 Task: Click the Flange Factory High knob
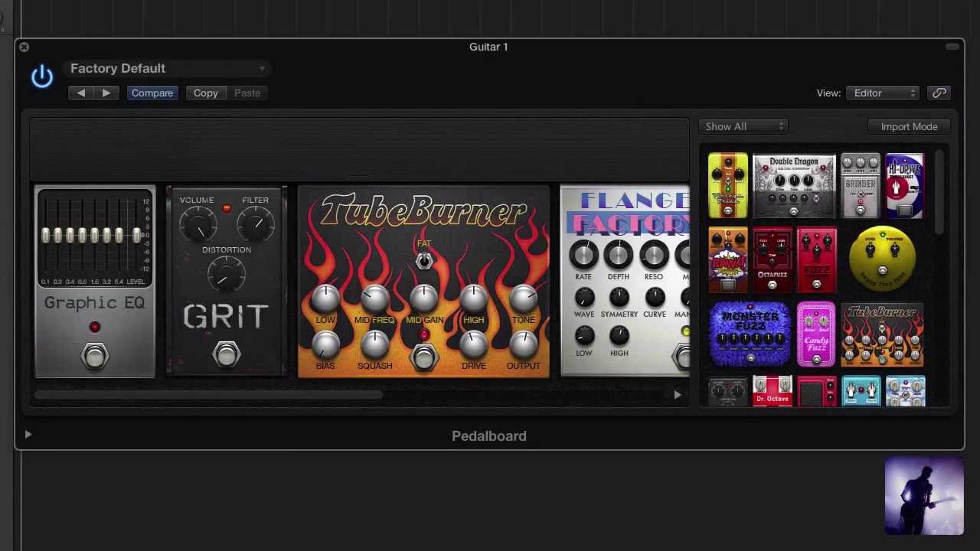619,335
